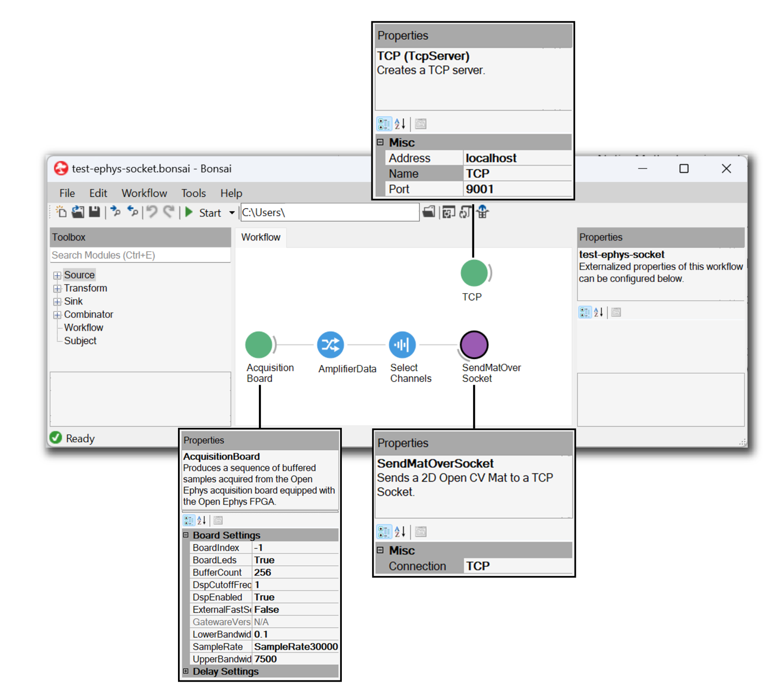Open the Help menu
The image size is (771, 700).
(231, 193)
